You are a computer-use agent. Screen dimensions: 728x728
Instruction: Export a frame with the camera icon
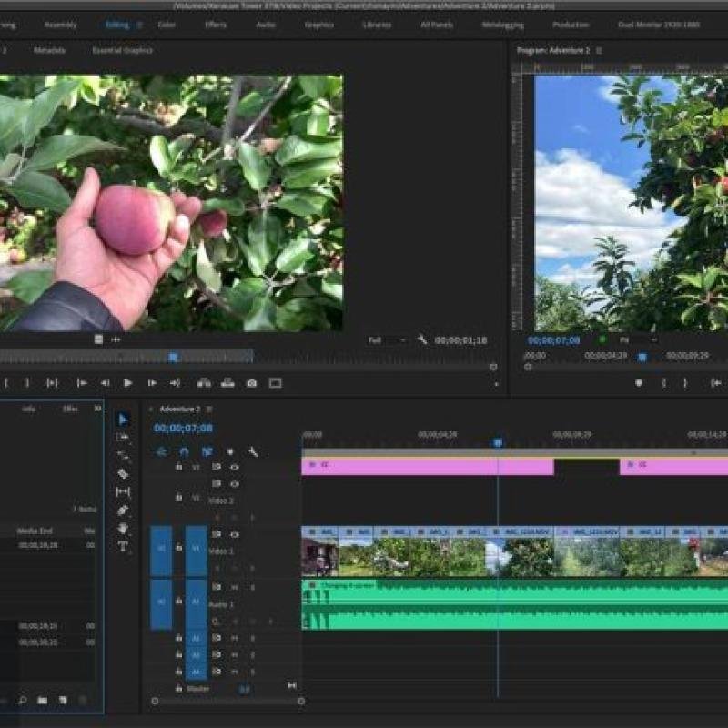252,383
